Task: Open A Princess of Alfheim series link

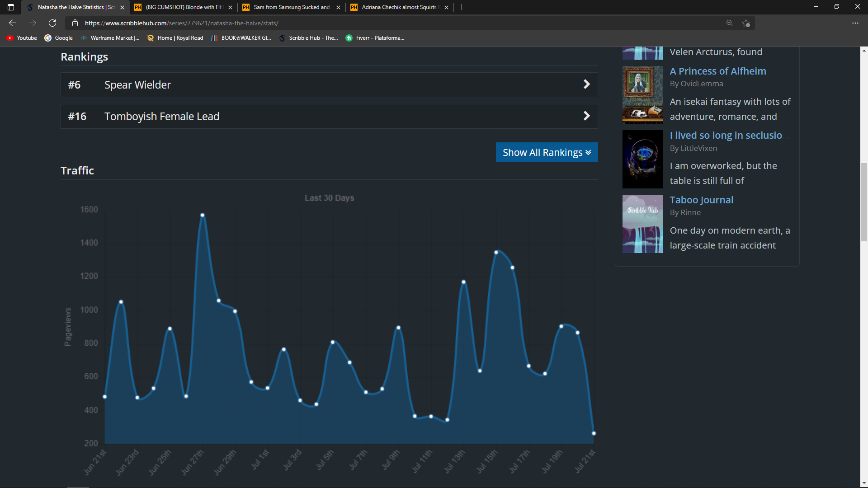Action: tap(717, 71)
